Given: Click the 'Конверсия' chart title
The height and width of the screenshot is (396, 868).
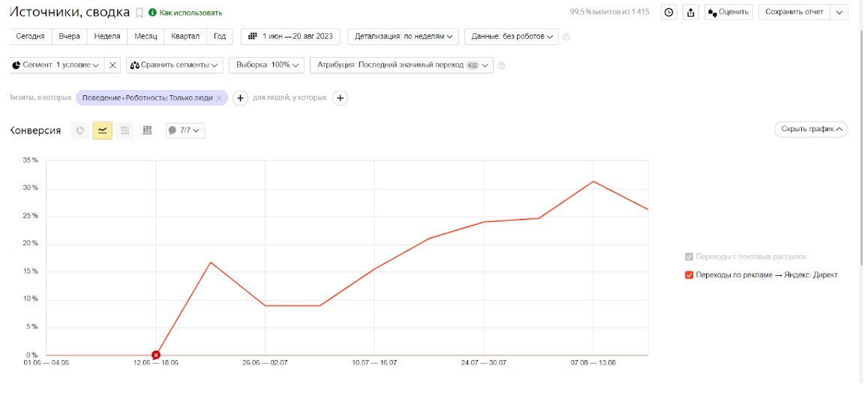Looking at the screenshot, I should tap(35, 130).
